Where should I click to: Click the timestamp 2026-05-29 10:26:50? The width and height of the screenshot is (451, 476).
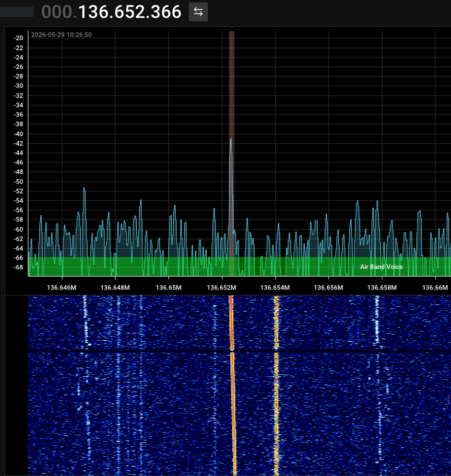point(61,35)
